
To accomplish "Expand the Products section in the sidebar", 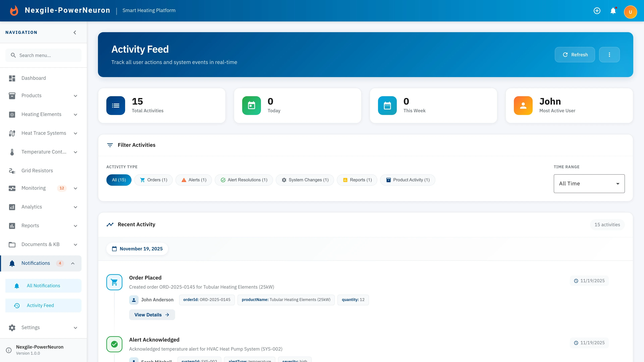I will (x=75, y=96).
